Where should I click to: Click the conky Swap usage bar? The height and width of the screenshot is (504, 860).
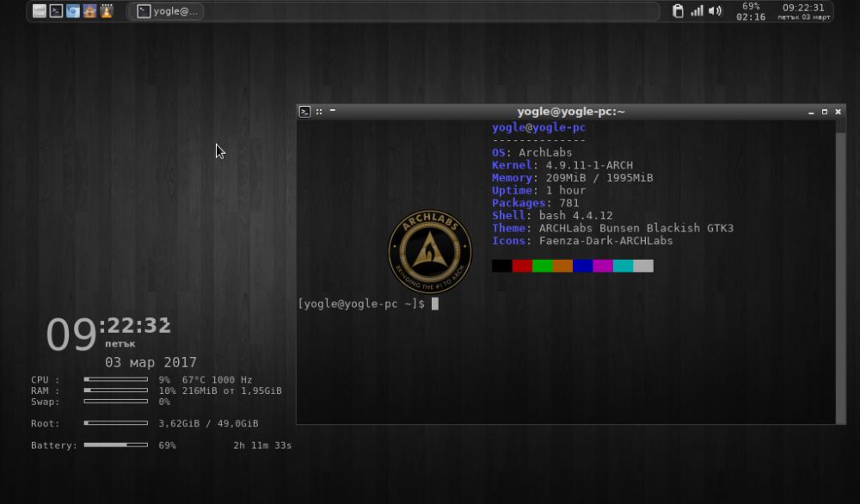116,402
